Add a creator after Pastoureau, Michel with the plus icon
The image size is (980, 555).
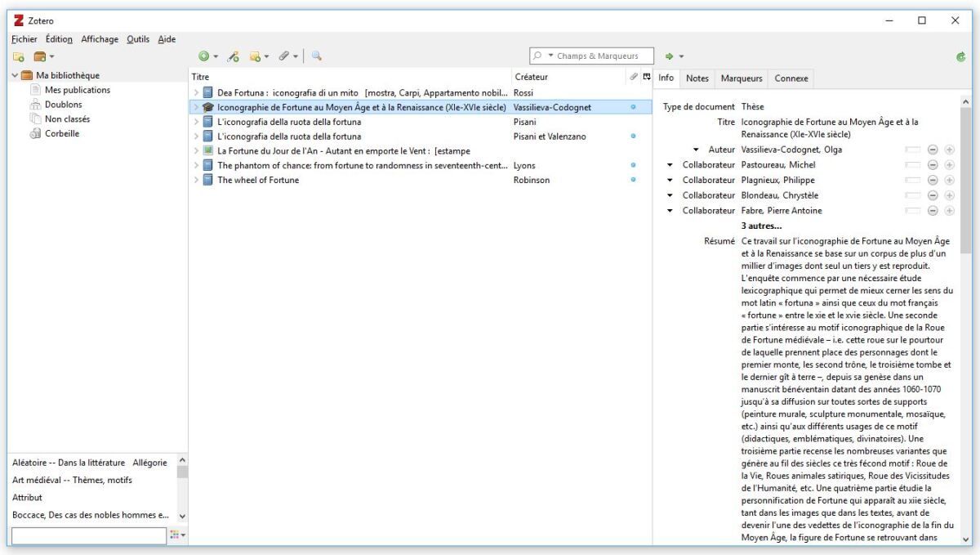pyautogui.click(x=949, y=165)
